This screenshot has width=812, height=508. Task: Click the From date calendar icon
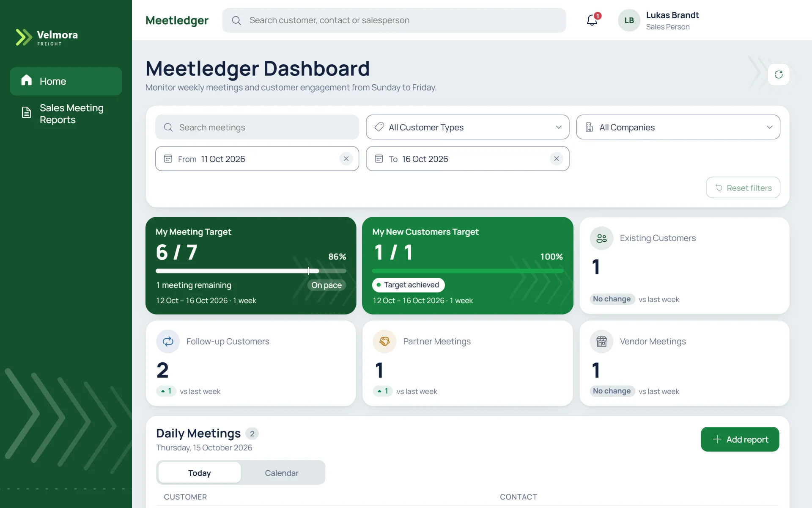(x=168, y=159)
